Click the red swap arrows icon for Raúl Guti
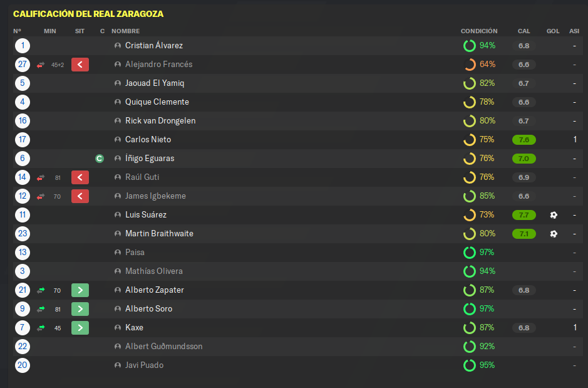This screenshot has height=388, width=588. [41, 177]
